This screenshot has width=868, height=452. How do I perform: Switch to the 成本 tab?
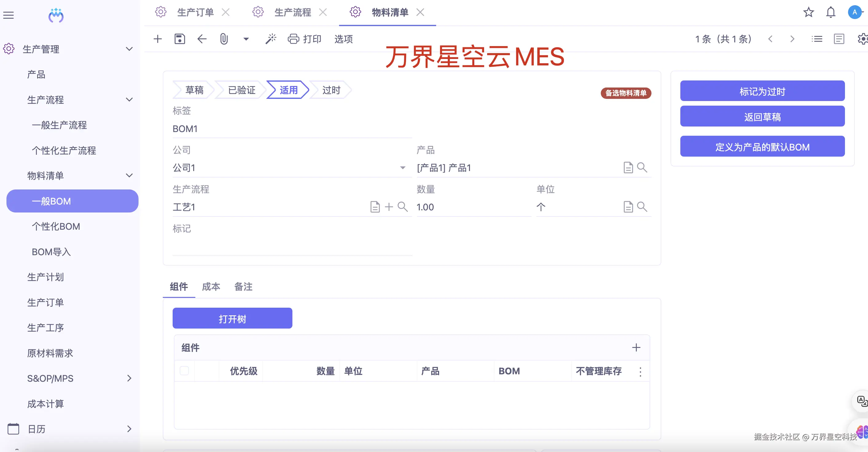pos(211,286)
